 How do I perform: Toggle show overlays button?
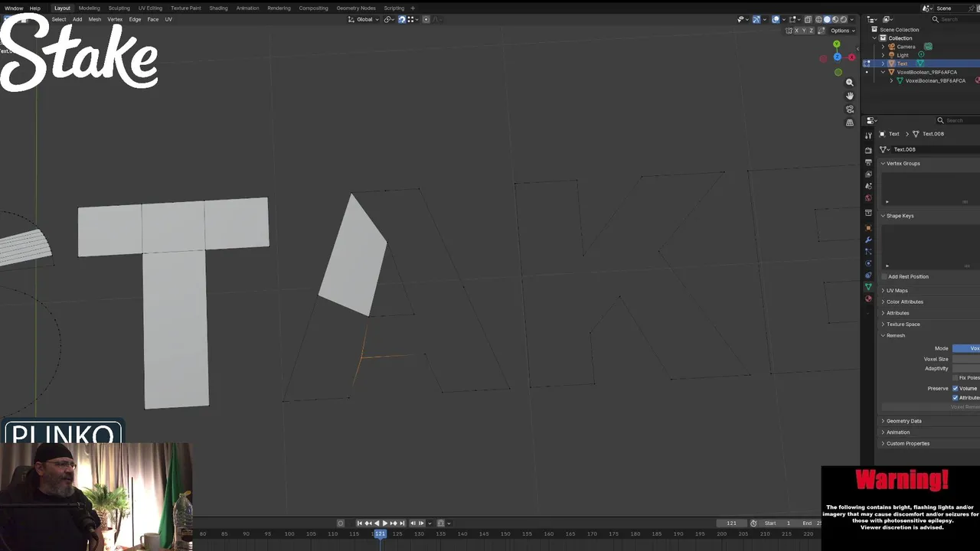[x=776, y=19]
